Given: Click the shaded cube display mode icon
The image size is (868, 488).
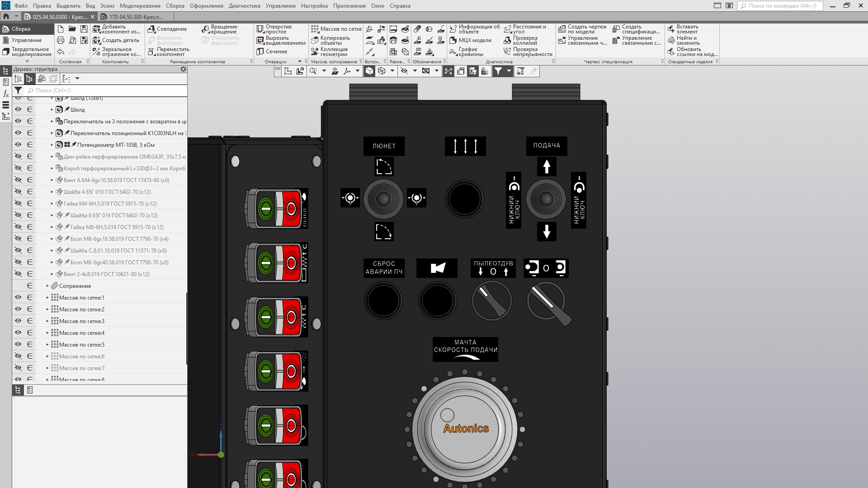Looking at the screenshot, I should (369, 71).
